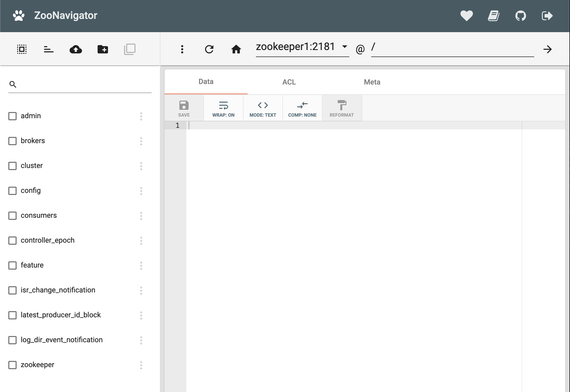This screenshot has width=570, height=392.
Task: Open the GitHub repository icon
Action: (x=520, y=16)
